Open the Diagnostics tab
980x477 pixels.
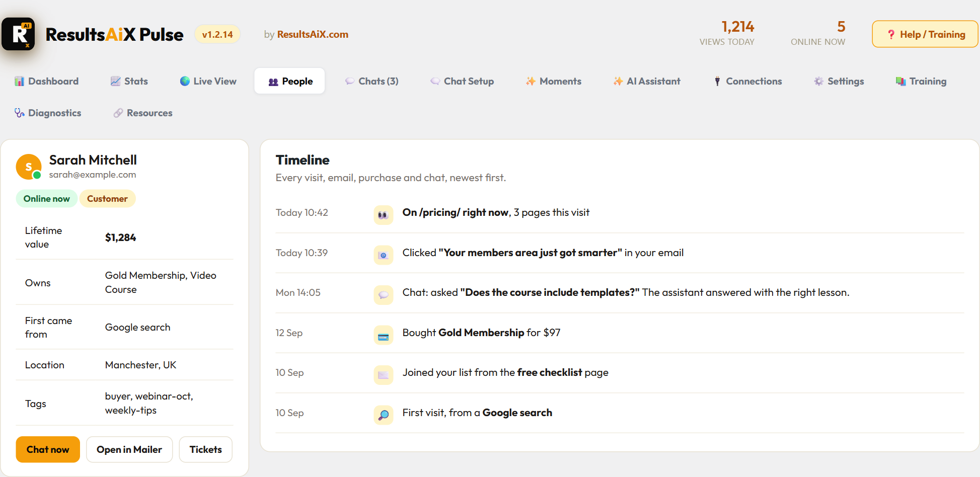point(48,113)
